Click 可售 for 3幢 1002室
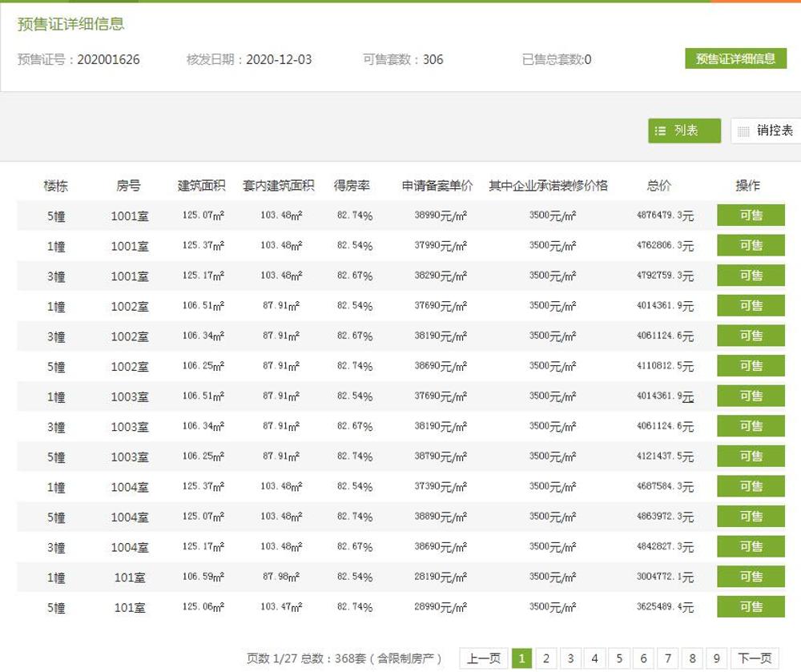Viewport: 801px width, 672px height. (x=751, y=336)
